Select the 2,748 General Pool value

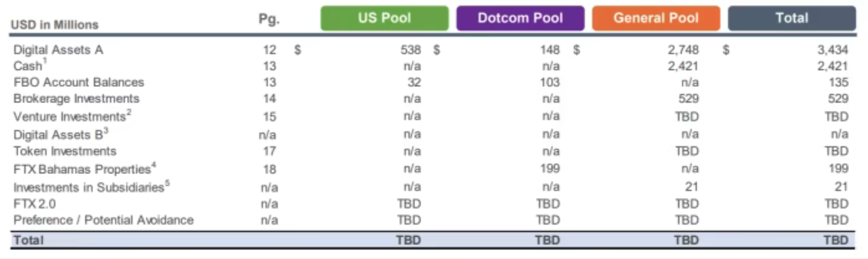tap(683, 50)
